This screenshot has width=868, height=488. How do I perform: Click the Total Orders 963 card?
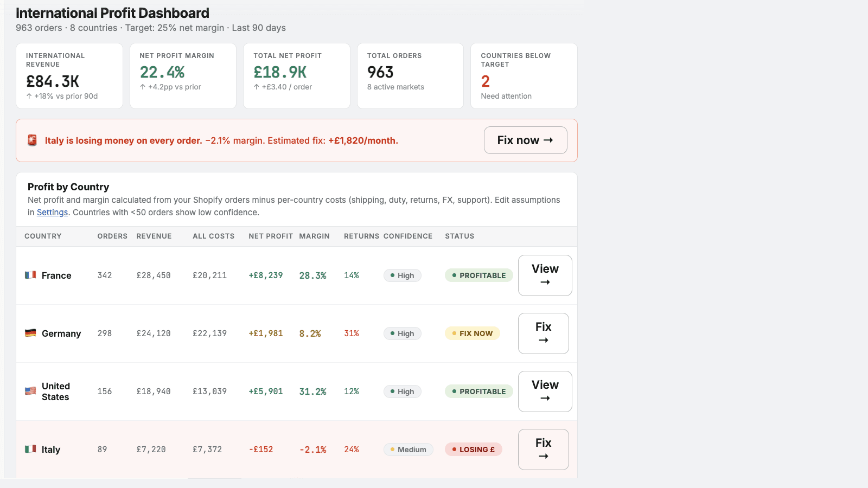point(410,76)
